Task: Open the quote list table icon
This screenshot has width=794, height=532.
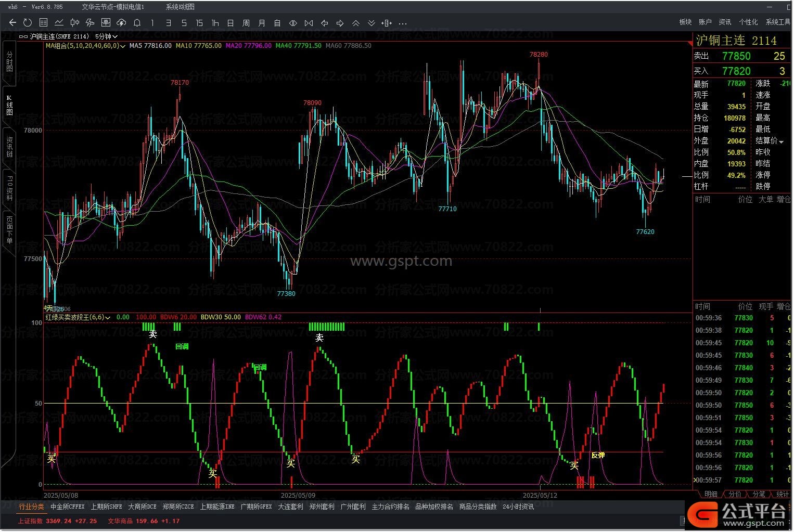Action: [43, 23]
